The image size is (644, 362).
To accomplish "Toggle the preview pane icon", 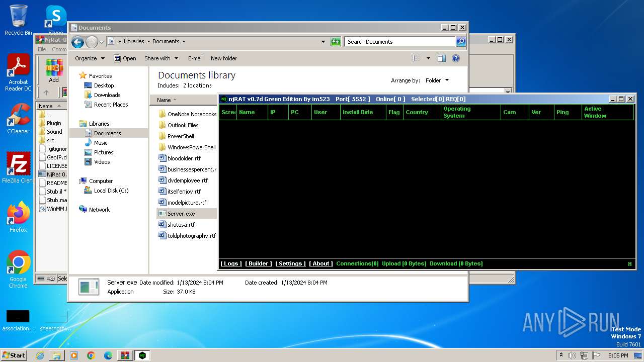I will [441, 58].
